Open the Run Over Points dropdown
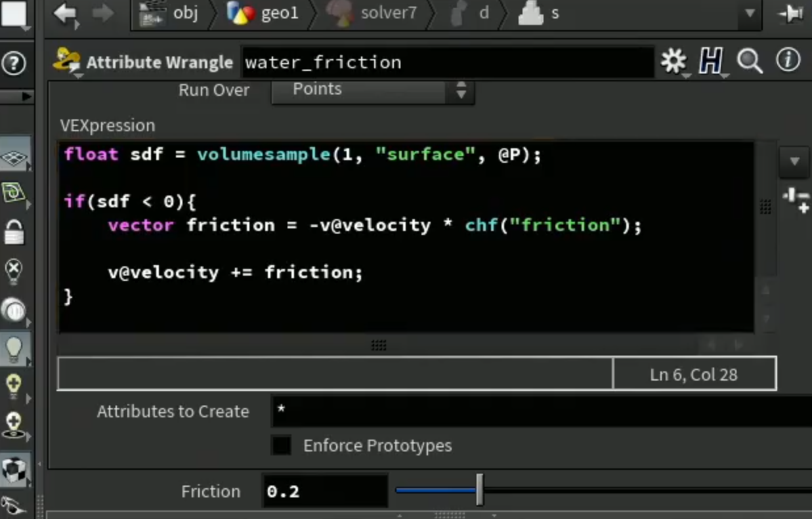This screenshot has width=812, height=519. point(373,90)
